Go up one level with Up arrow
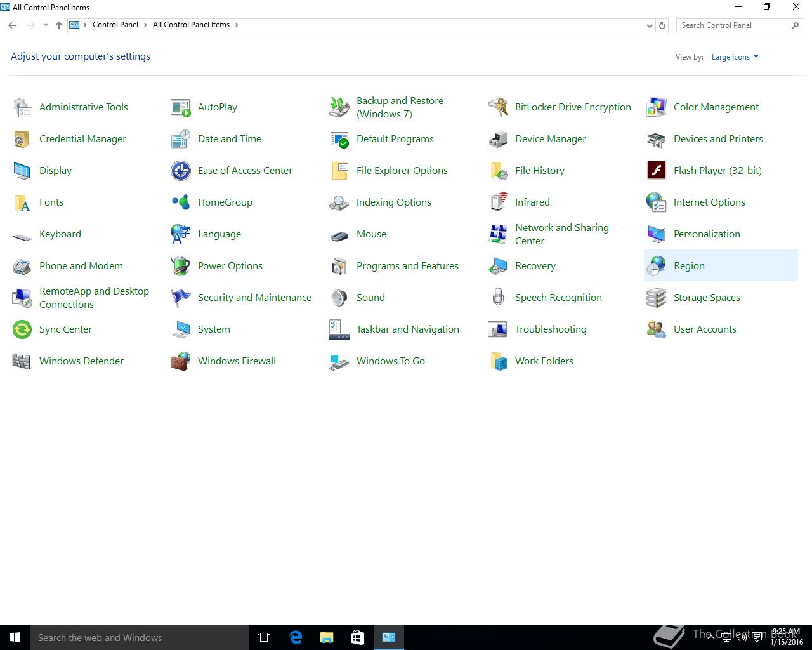The height and width of the screenshot is (650, 812). (x=59, y=25)
